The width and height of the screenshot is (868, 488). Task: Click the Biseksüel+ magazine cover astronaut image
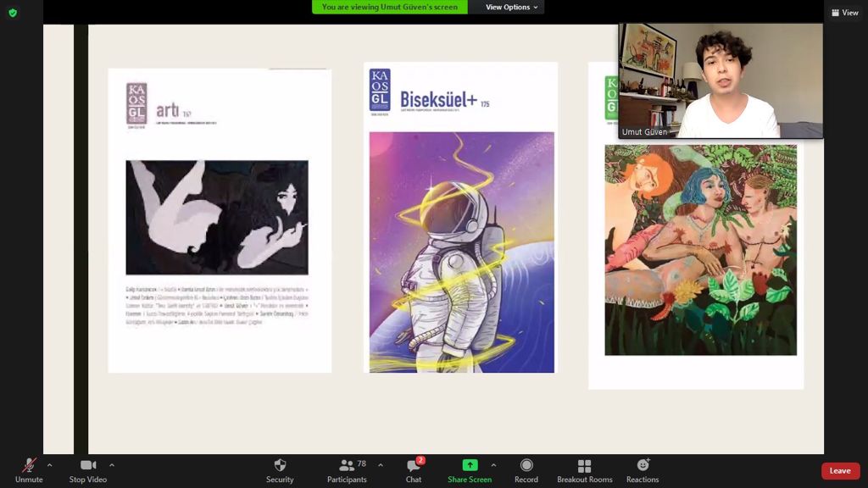(x=462, y=252)
